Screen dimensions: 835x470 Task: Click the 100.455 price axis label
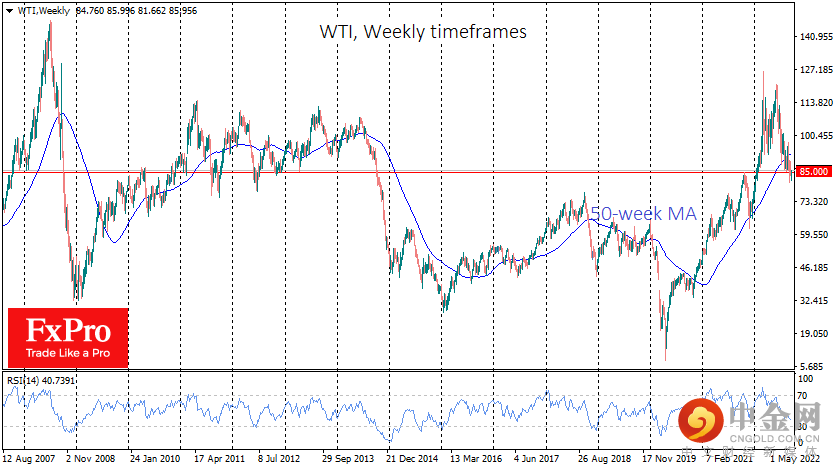point(816,135)
